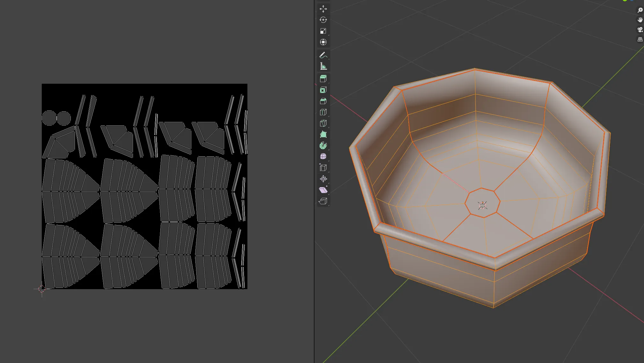Toggle perspective/orthographic view grid button
The height and width of the screenshot is (363, 644).
click(640, 39)
